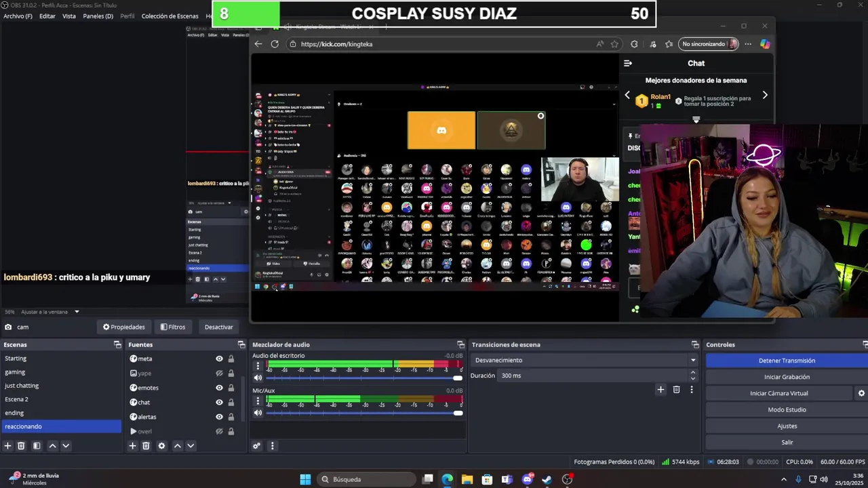Image resolution: width=868 pixels, height=488 pixels.
Task: Open the Vista menu
Action: [69, 16]
